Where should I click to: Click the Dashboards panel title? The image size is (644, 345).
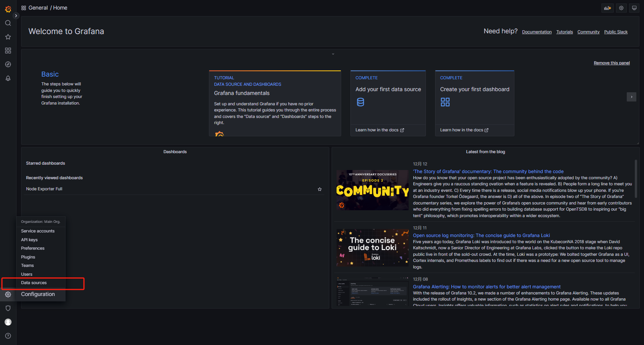[175, 152]
